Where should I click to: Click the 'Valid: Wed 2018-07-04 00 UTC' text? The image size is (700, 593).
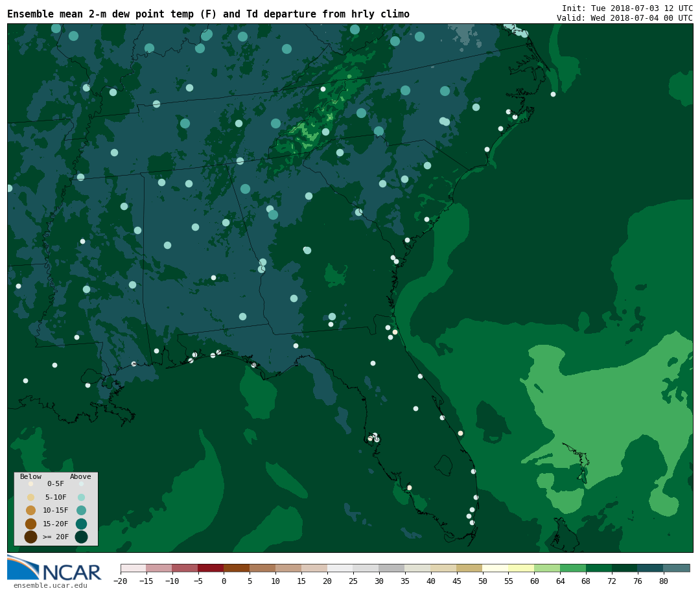coord(625,18)
